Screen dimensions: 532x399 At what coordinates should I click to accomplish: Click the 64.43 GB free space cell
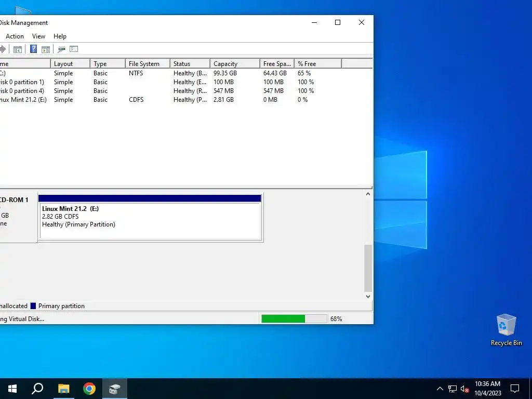pos(275,73)
